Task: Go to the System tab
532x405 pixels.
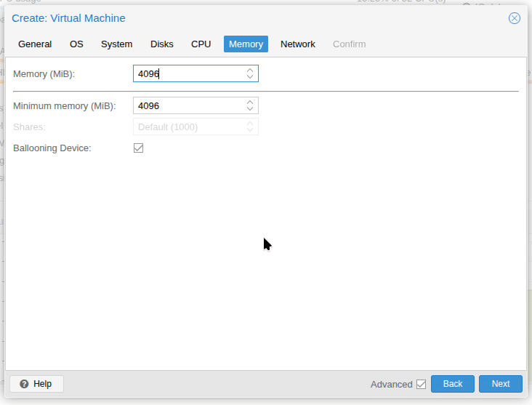Action: pos(116,44)
